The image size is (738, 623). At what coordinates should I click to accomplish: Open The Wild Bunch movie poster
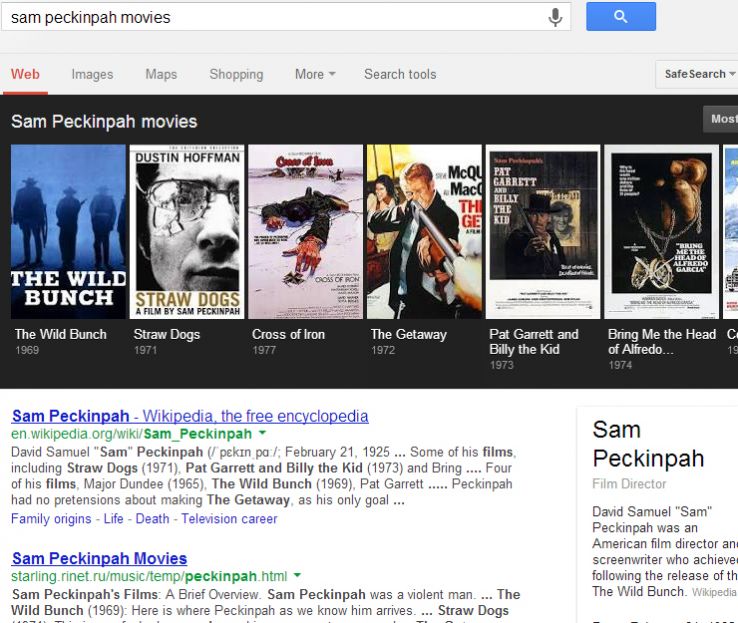pos(68,231)
